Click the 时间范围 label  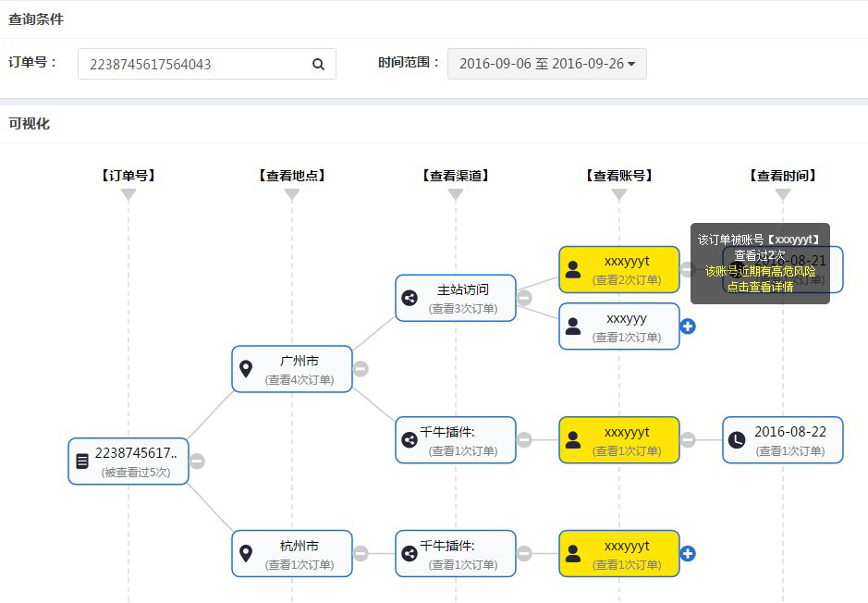tap(409, 63)
